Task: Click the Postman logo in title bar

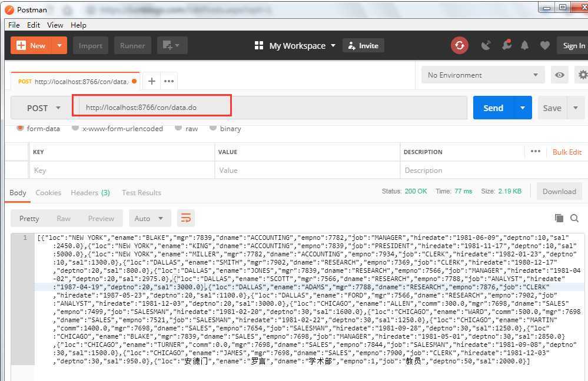Action: pos(10,10)
